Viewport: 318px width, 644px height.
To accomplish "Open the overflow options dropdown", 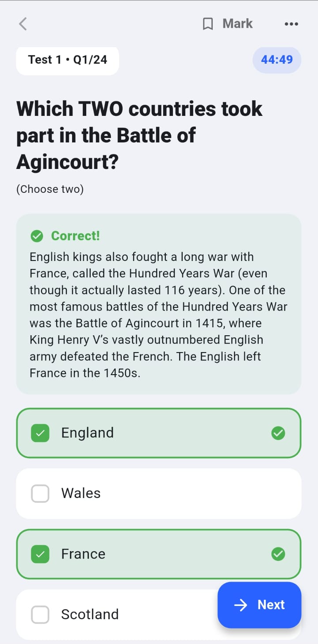I will pyautogui.click(x=291, y=24).
